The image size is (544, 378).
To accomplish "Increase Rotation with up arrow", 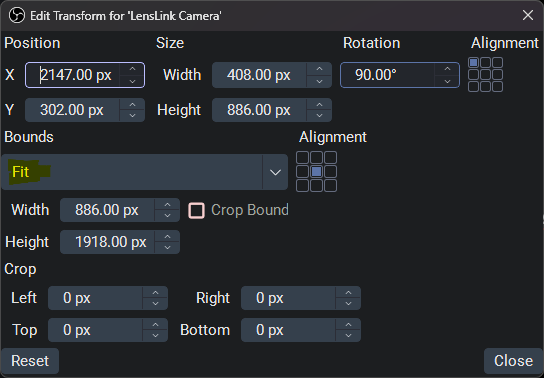I will pos(447,69).
